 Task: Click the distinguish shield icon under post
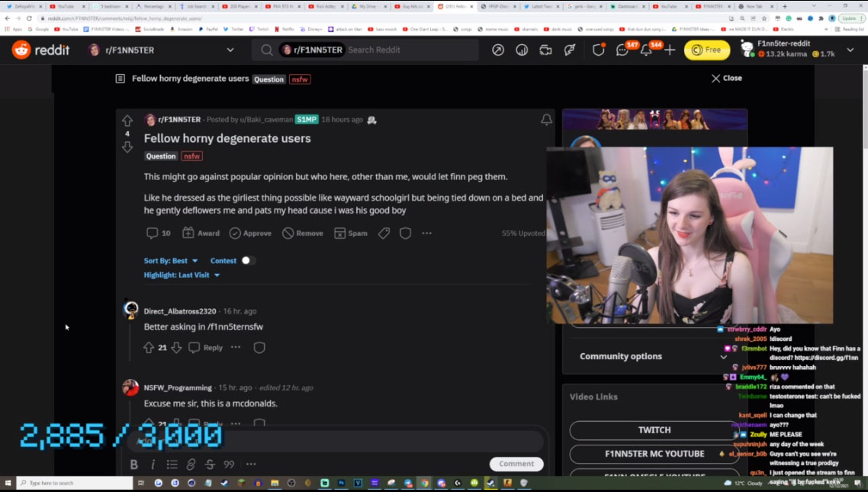pyautogui.click(x=405, y=233)
